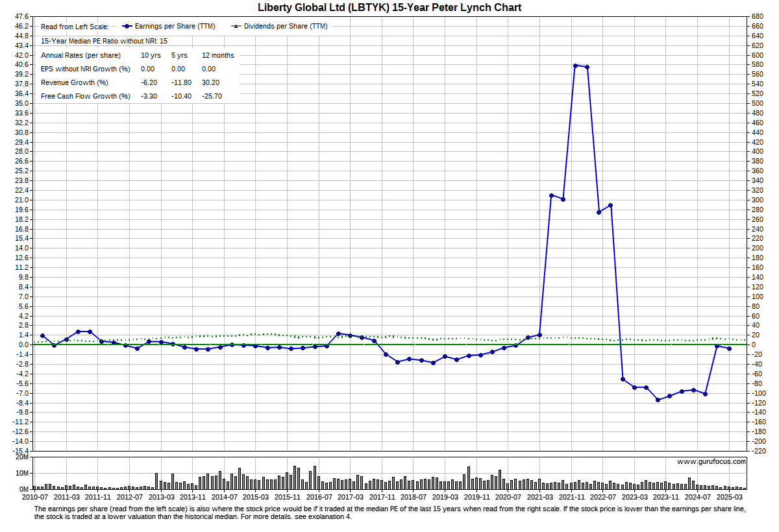This screenshot has height=532, width=779.
Task: Click the left-axis label -15.4
Action: coord(19,451)
